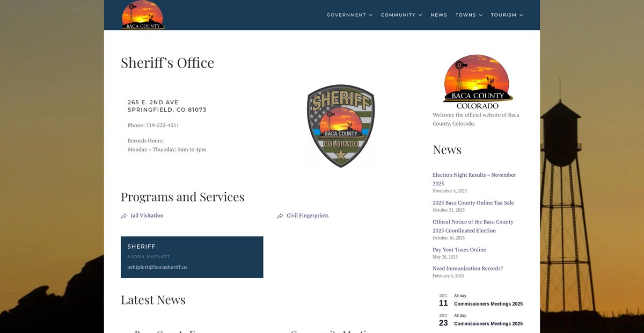
Task: Click the date November 4, 2025
Action: click(x=450, y=191)
